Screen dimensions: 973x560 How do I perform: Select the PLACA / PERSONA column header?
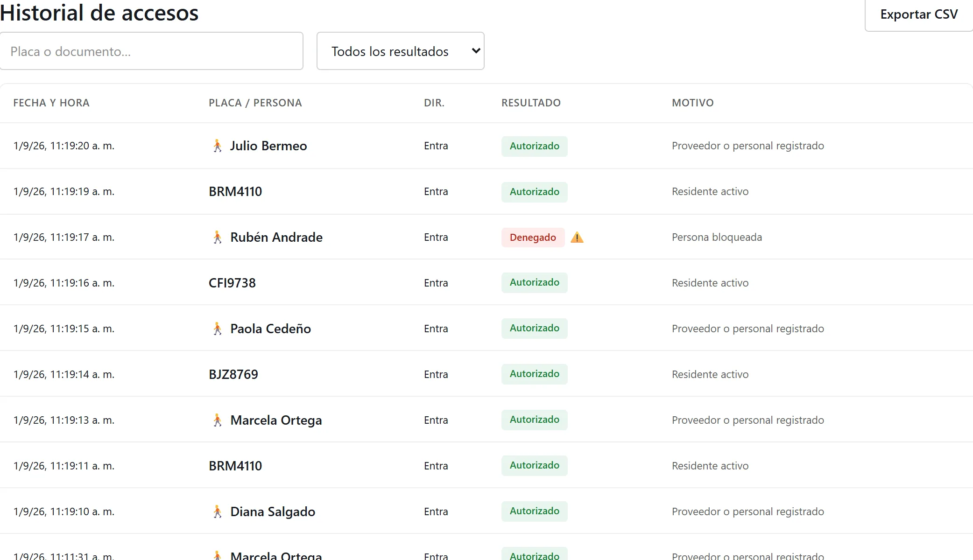point(255,103)
